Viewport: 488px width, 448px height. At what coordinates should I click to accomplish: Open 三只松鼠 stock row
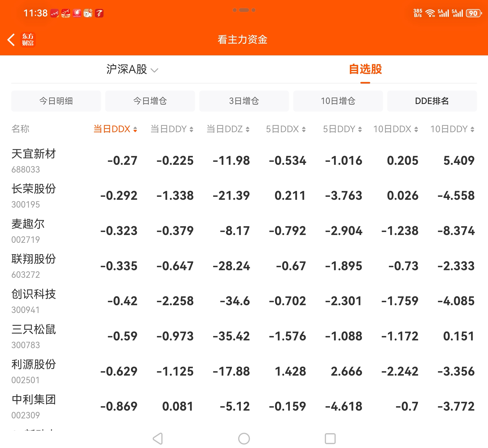(34, 336)
